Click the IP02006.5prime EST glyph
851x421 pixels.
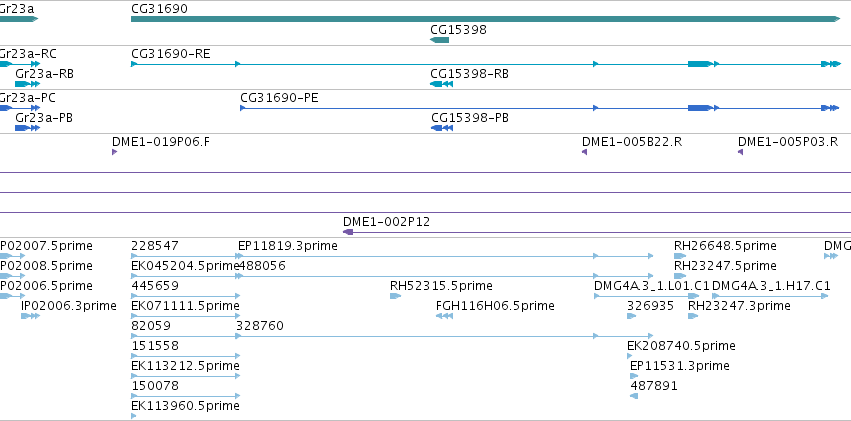(12, 296)
